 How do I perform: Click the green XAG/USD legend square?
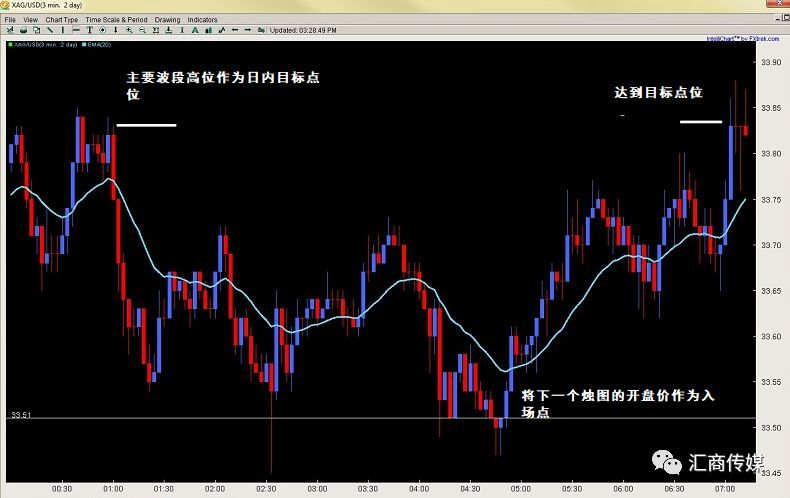tap(10, 45)
